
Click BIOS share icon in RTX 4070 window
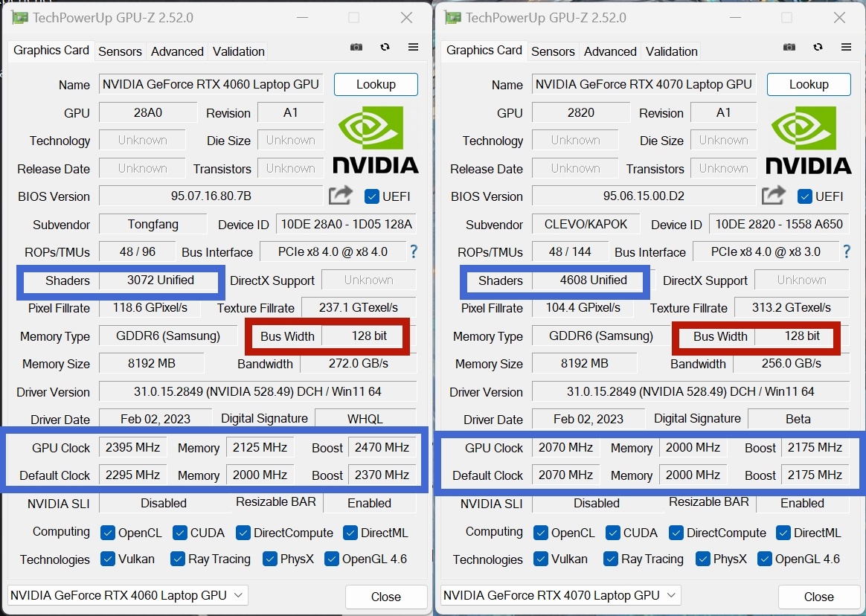774,196
